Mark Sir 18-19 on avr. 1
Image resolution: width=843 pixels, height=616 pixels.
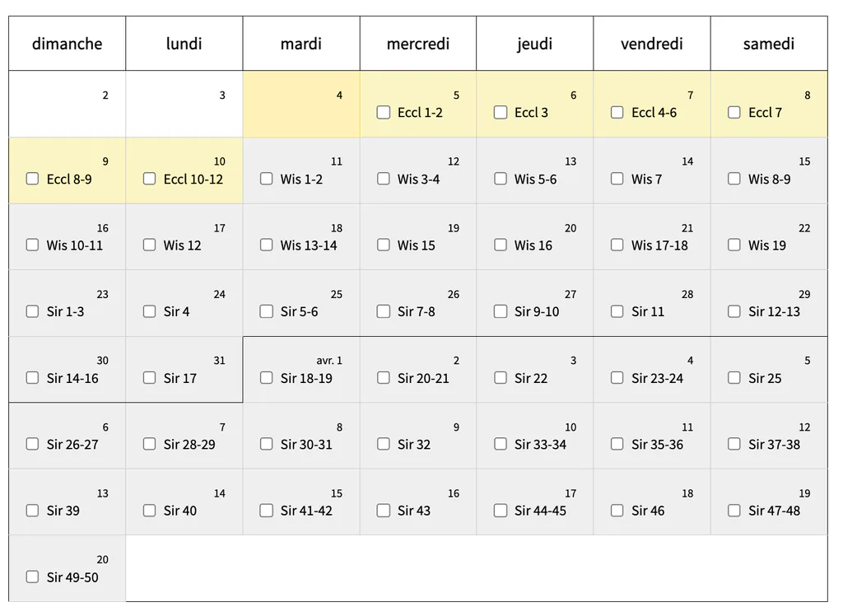click(x=266, y=378)
